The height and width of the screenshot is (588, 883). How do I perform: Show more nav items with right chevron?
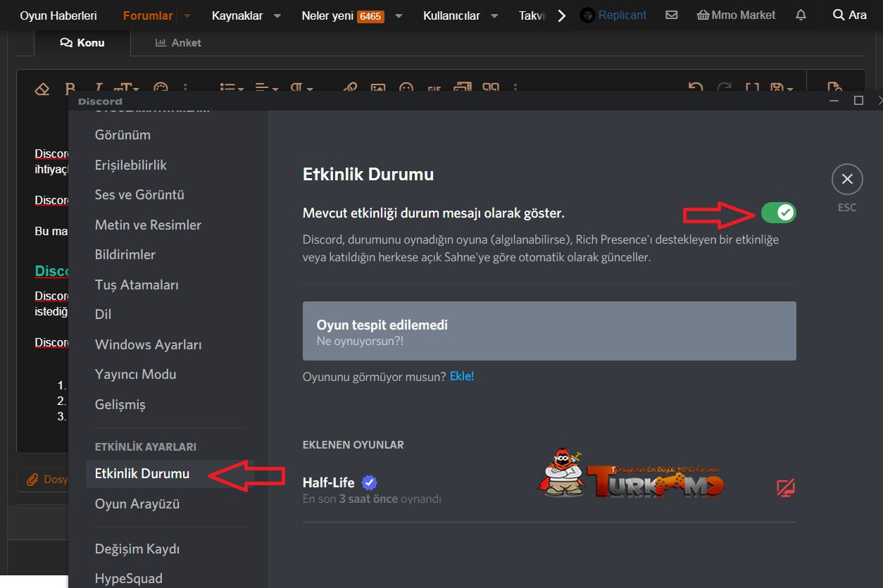point(561,15)
